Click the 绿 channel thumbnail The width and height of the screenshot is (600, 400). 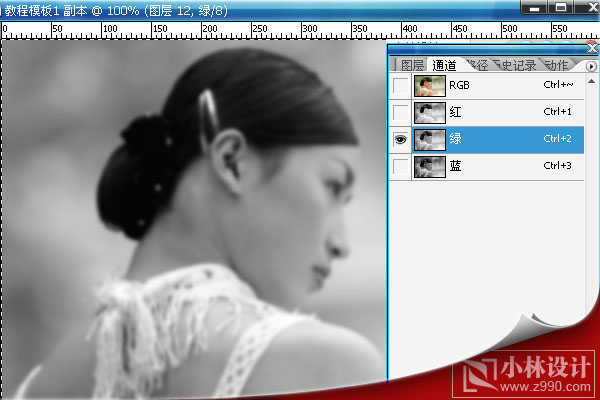click(x=430, y=140)
